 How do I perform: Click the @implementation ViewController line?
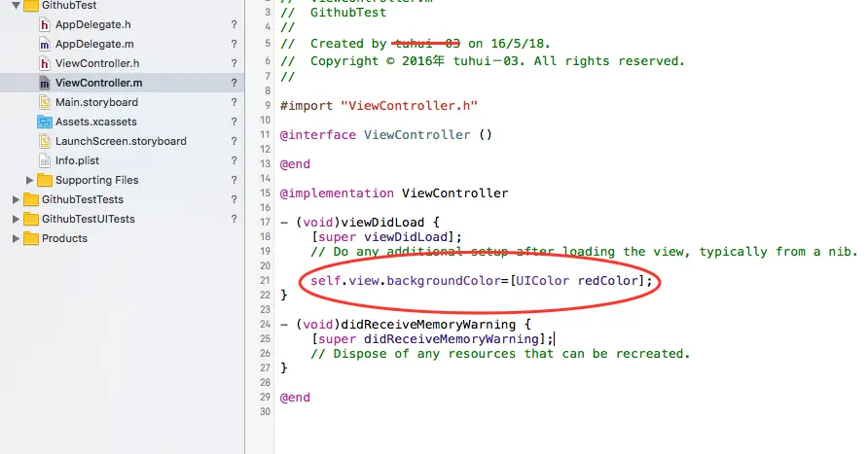pos(393,193)
